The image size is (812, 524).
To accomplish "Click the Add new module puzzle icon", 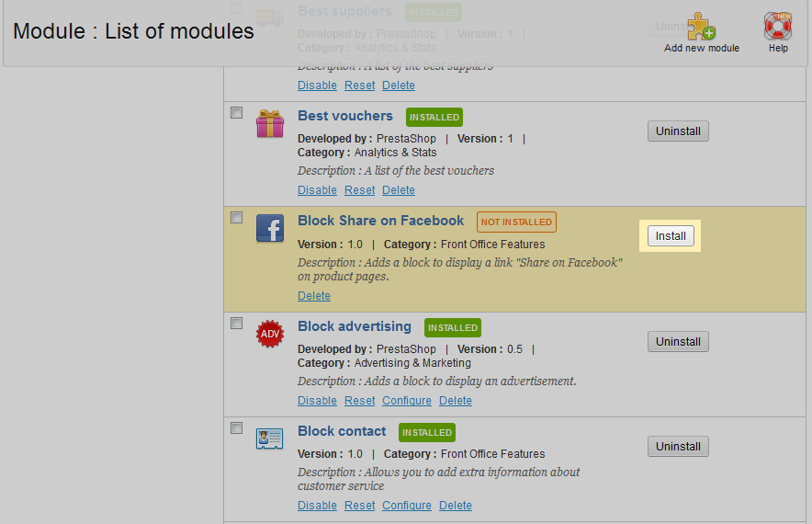I will [701, 27].
